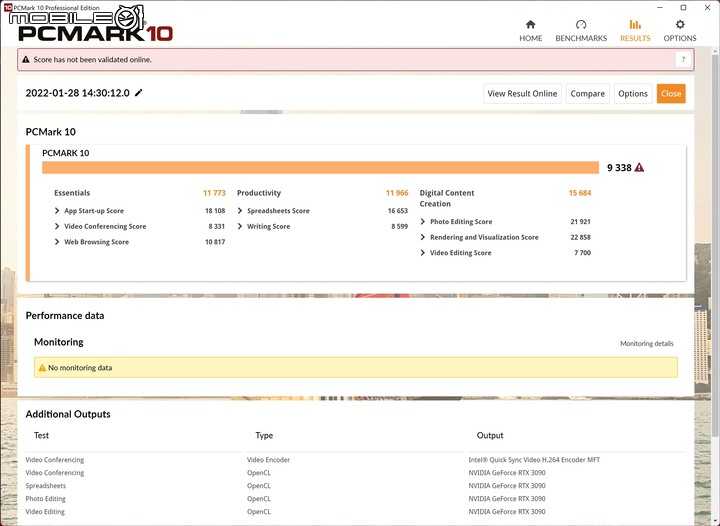
Task: Click Digital Content Creation score 15 684
Action: tap(579, 193)
